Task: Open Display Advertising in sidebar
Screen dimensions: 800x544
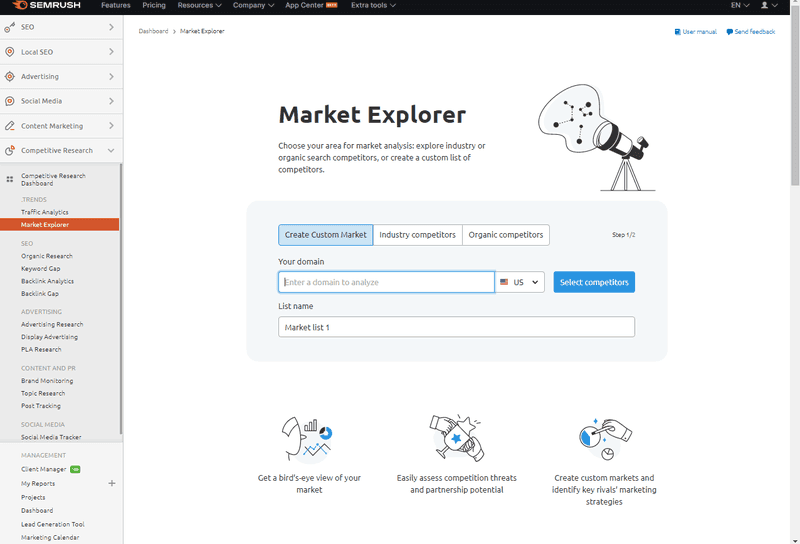Action: [49, 337]
